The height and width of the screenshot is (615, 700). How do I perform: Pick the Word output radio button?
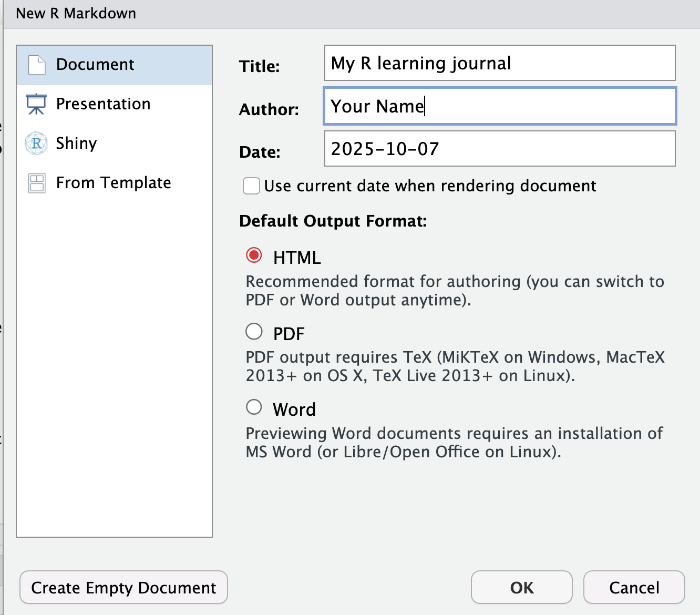254,407
